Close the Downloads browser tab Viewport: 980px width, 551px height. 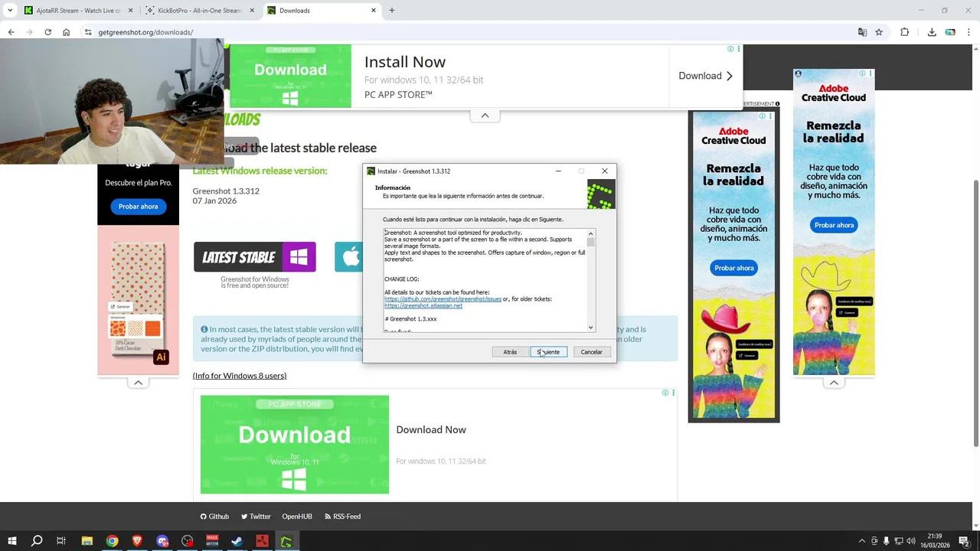[374, 11]
